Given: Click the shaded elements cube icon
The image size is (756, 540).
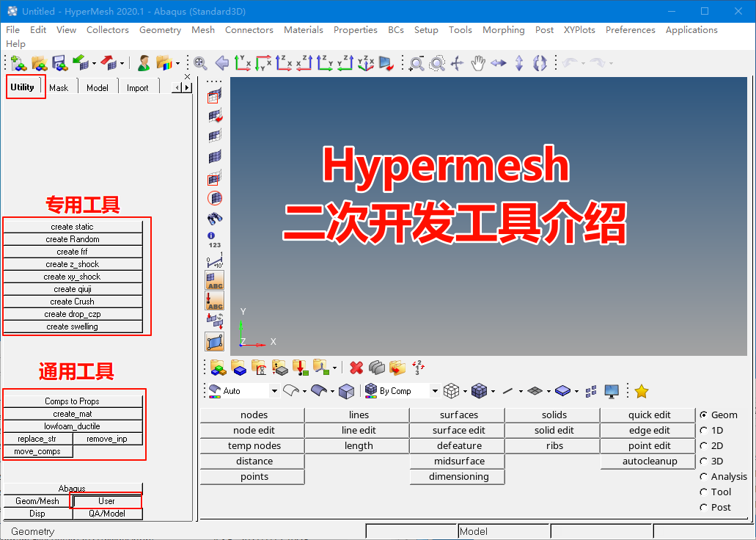Looking at the screenshot, I should pyautogui.click(x=479, y=391).
